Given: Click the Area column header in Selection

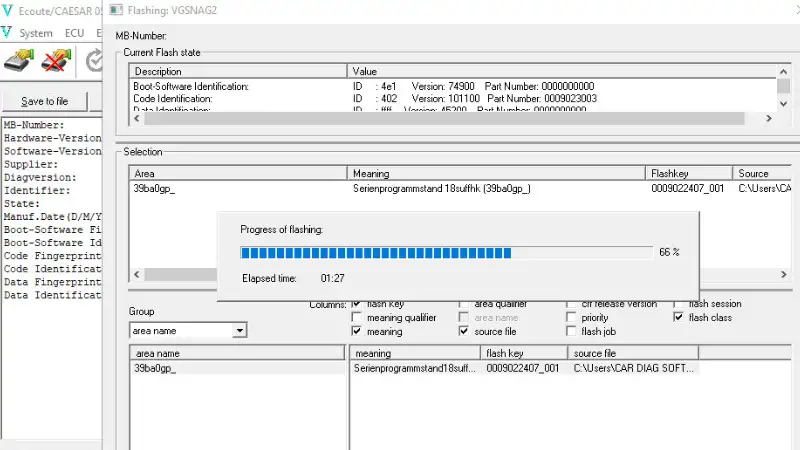Looking at the screenshot, I should click(x=238, y=173).
